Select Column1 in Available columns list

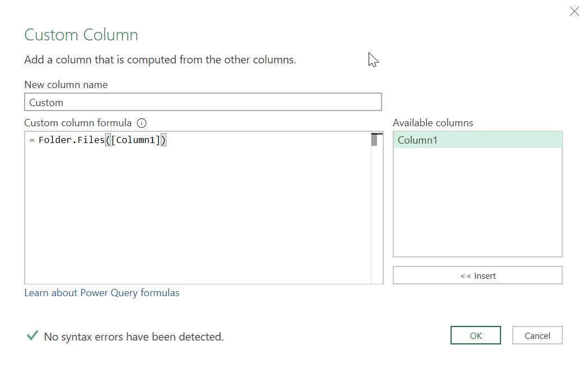tap(477, 140)
